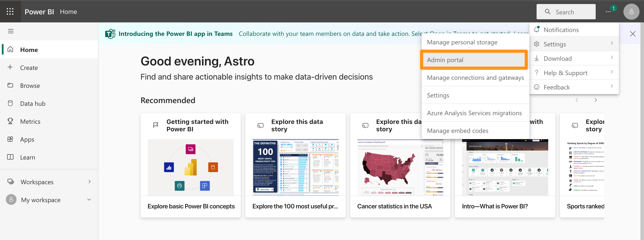Click the Apps grid icon
Screen dimensions: 644x240
point(10,139)
